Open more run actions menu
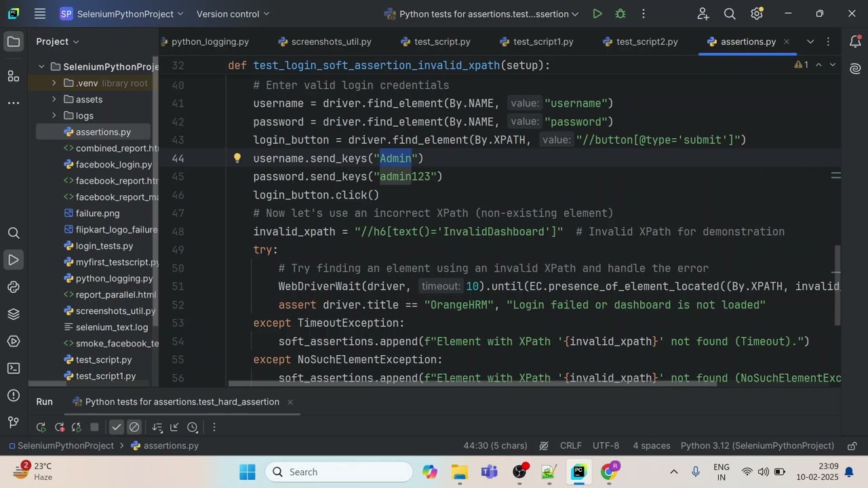Image resolution: width=868 pixels, height=488 pixels. (643, 14)
